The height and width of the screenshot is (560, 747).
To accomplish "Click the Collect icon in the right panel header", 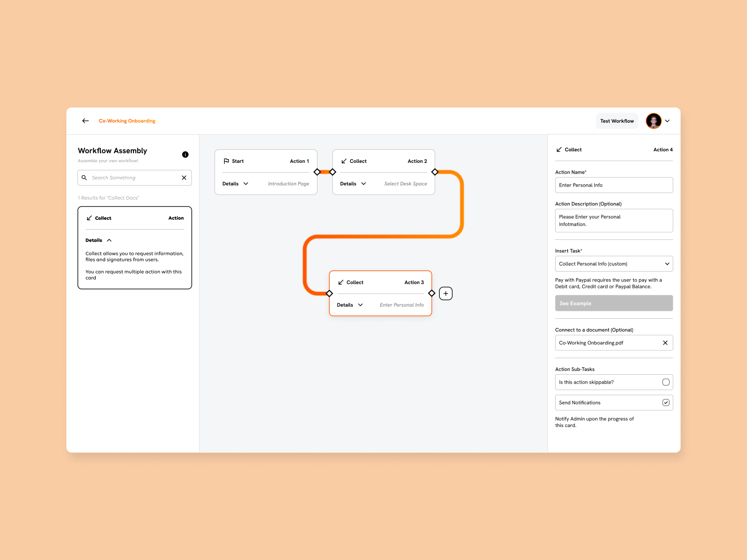I will point(559,149).
